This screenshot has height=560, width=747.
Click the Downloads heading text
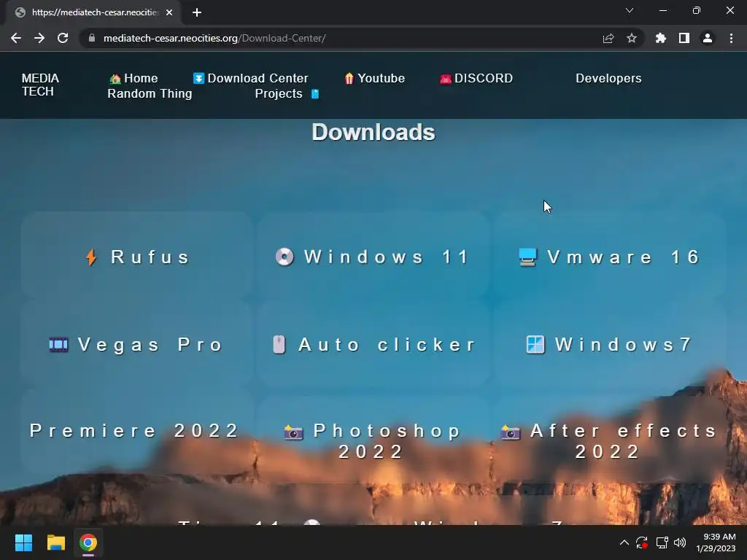pyautogui.click(x=373, y=132)
